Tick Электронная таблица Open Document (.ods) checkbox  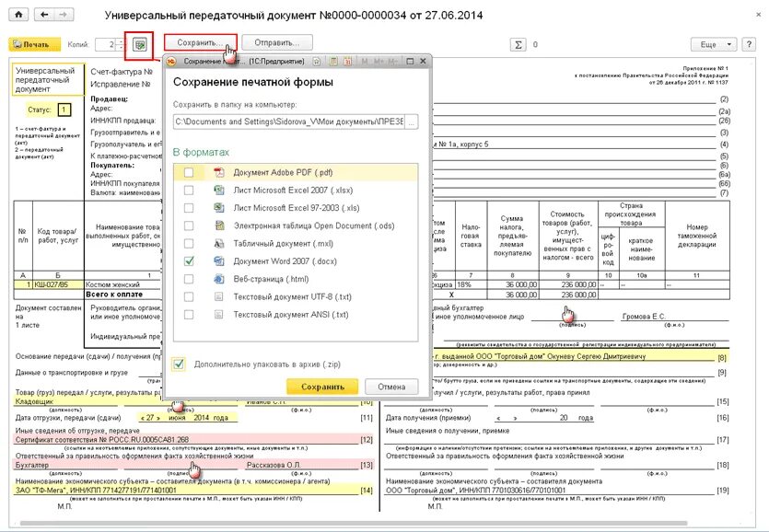(x=189, y=226)
